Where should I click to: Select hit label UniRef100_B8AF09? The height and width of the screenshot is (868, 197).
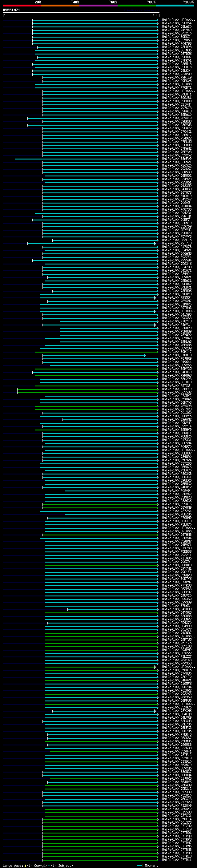click(177, 159)
